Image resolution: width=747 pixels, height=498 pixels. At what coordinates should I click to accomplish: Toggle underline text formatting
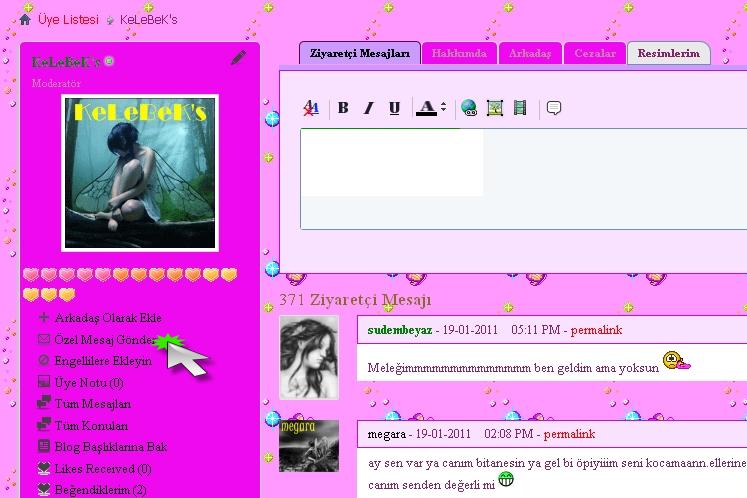click(394, 108)
